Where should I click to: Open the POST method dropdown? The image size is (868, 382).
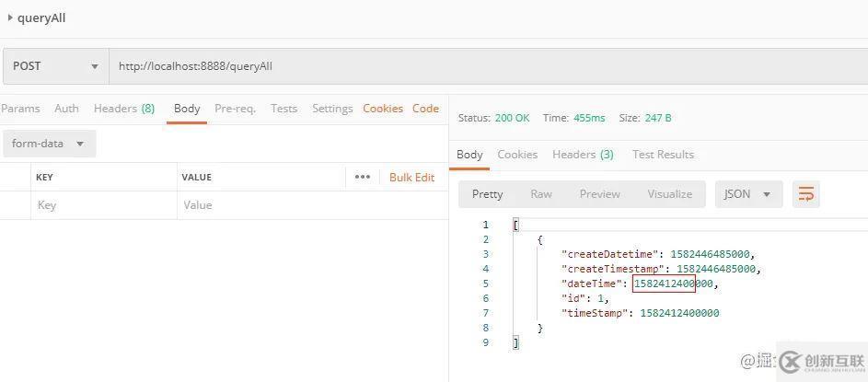click(55, 66)
